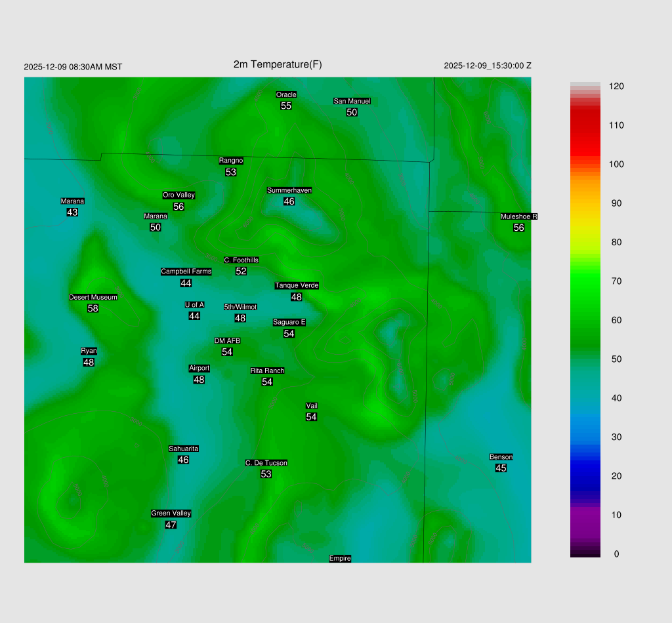Click the Muleshoe R station label
Image resolution: width=672 pixels, height=623 pixels.
click(518, 217)
